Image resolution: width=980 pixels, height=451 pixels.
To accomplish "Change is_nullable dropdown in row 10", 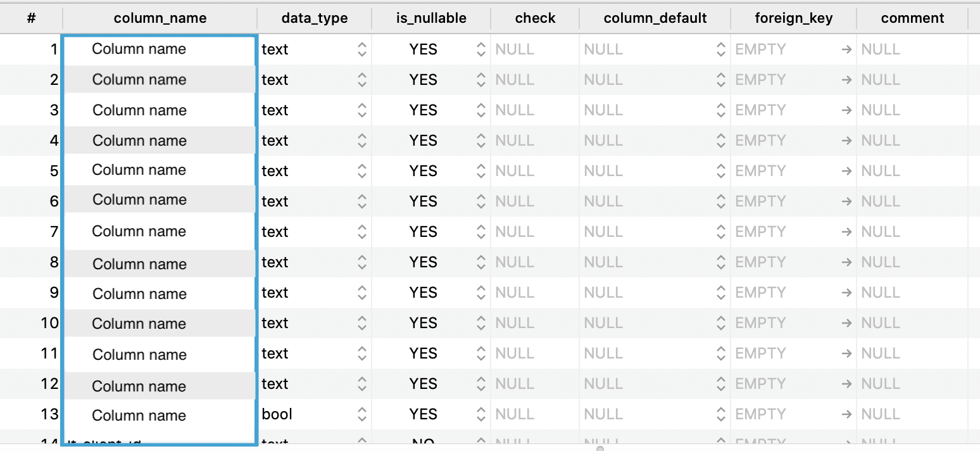I will [481, 323].
